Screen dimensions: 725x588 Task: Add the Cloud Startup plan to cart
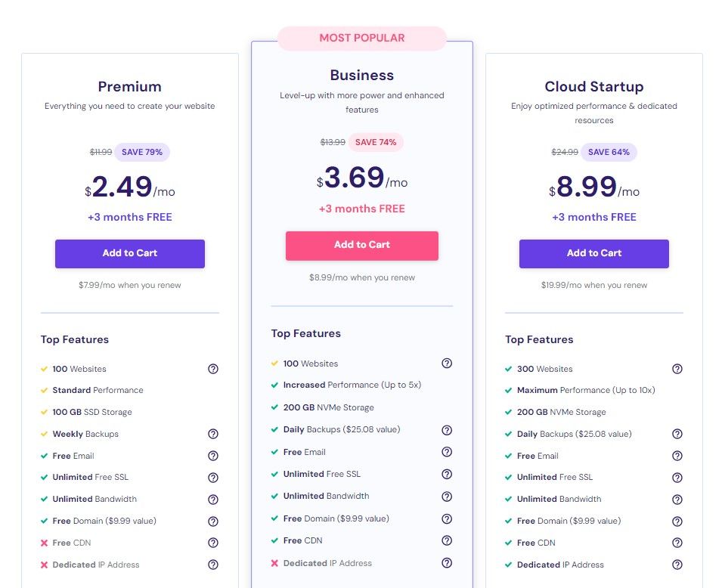pos(593,253)
